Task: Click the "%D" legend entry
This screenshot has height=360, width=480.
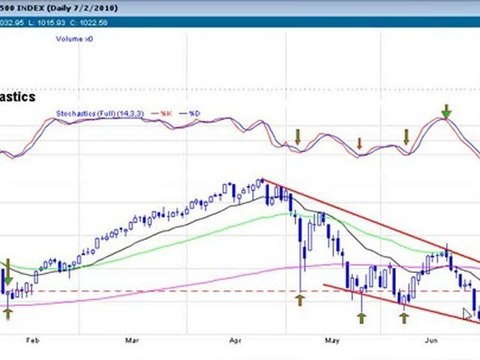Action: point(190,114)
